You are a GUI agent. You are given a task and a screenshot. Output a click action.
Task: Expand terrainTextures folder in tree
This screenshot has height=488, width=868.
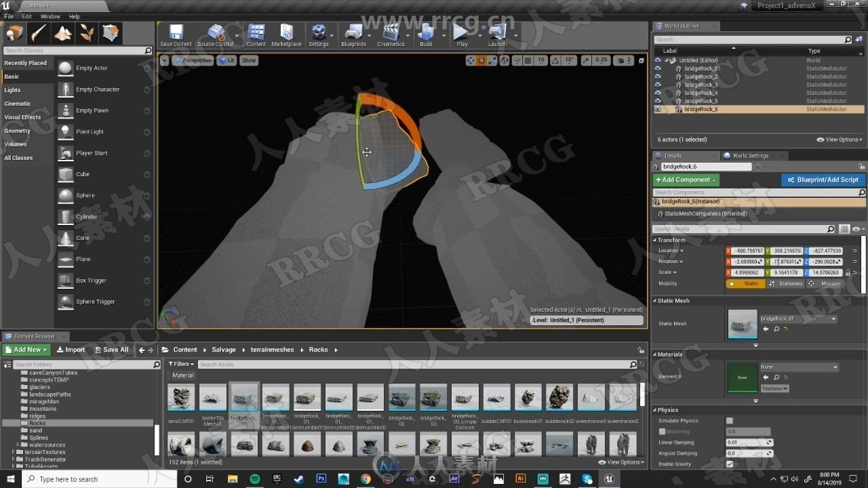coord(13,452)
